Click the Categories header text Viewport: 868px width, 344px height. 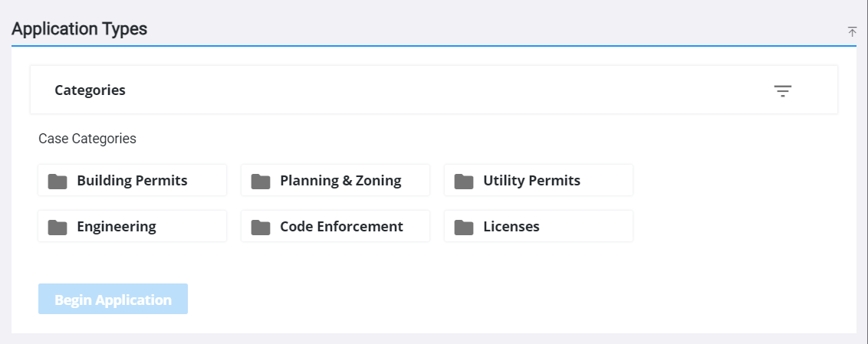(x=90, y=90)
